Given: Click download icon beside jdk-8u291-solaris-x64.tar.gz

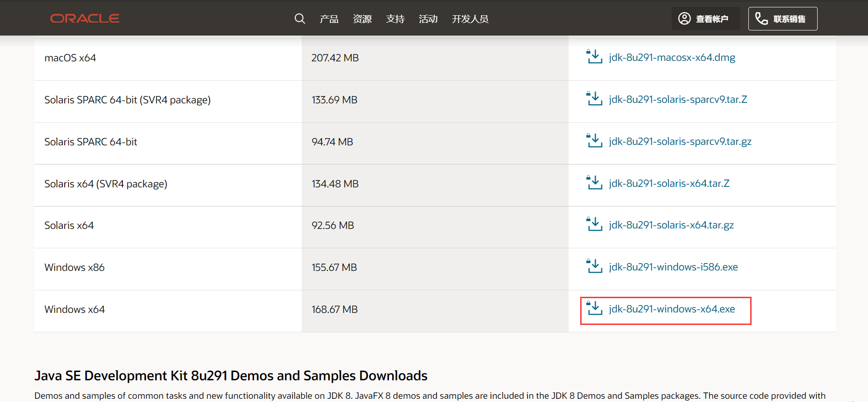Looking at the screenshot, I should 594,224.
